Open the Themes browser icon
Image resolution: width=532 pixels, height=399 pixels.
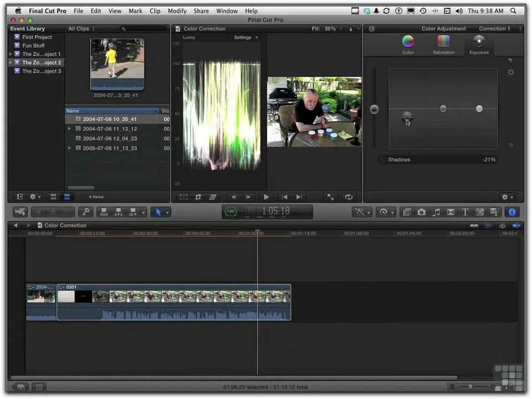494,212
